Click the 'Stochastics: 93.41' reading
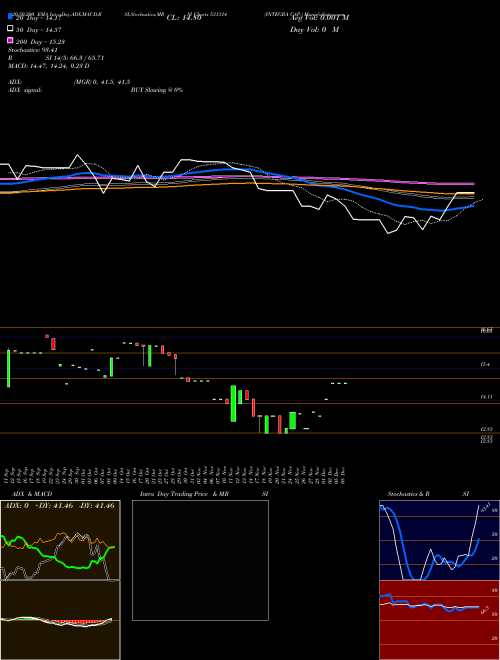Screen dimensions: 500x660 point(33,50)
